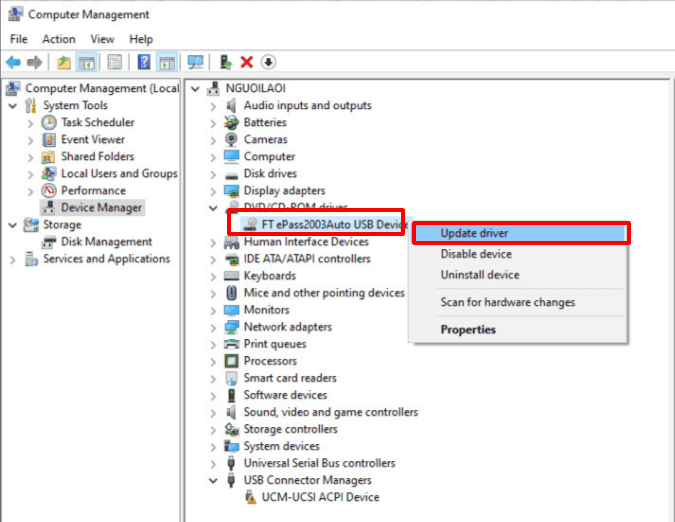This screenshot has height=522, width=675.
Task: Select Print queues category
Action: 275,344
